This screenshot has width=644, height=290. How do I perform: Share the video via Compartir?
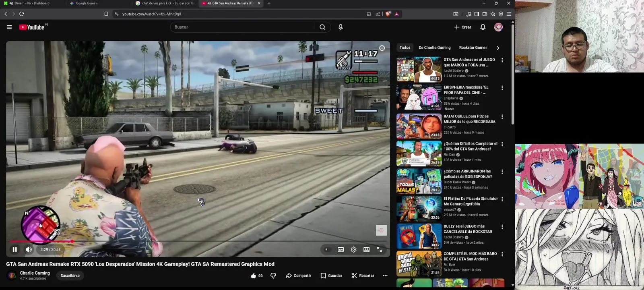click(298, 275)
